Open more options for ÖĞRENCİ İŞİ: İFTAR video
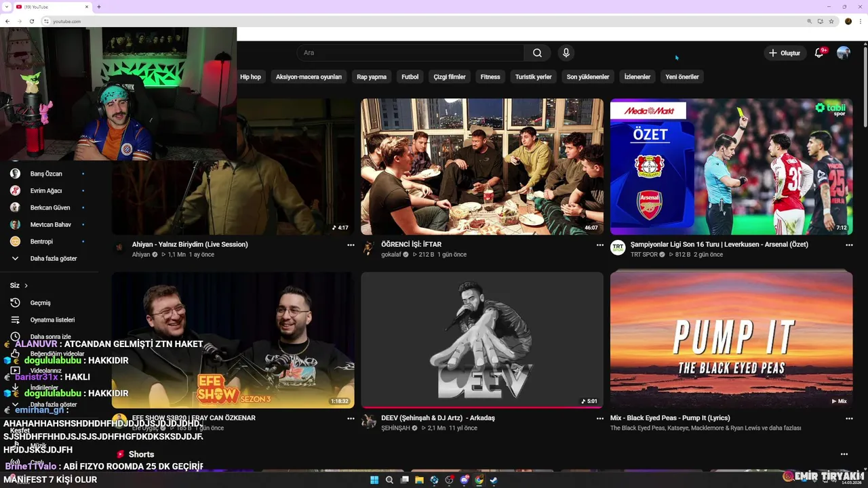The height and width of the screenshot is (488, 868). [600, 245]
